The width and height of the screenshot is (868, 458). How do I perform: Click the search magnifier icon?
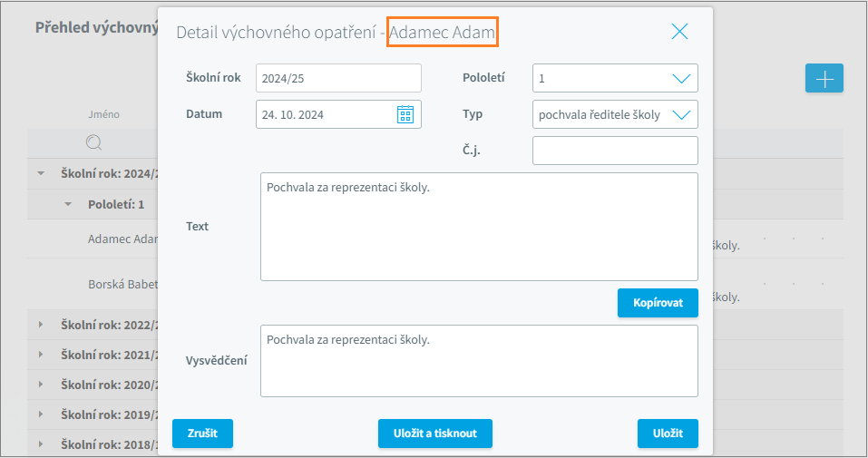point(93,142)
